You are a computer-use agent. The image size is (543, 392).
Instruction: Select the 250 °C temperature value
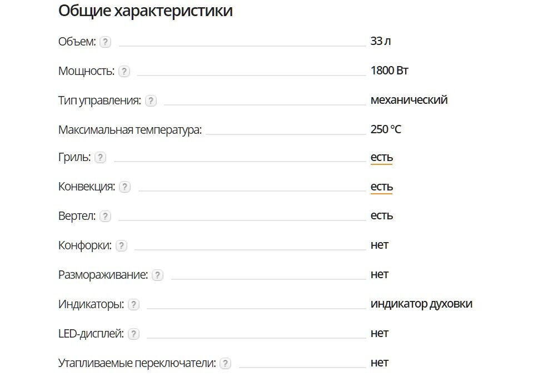point(386,129)
